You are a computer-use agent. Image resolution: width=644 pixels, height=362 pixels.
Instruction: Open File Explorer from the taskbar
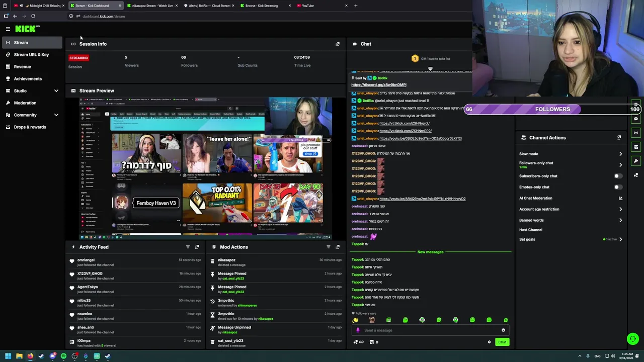pos(19,356)
